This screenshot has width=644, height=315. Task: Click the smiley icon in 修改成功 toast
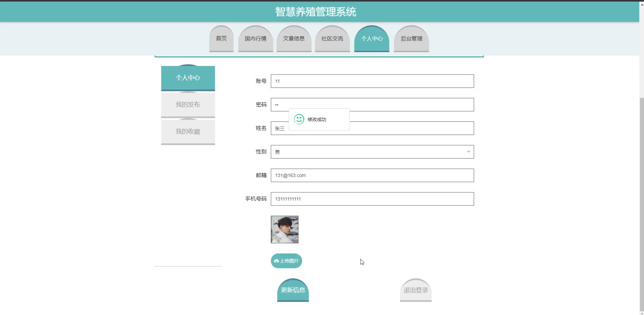299,119
